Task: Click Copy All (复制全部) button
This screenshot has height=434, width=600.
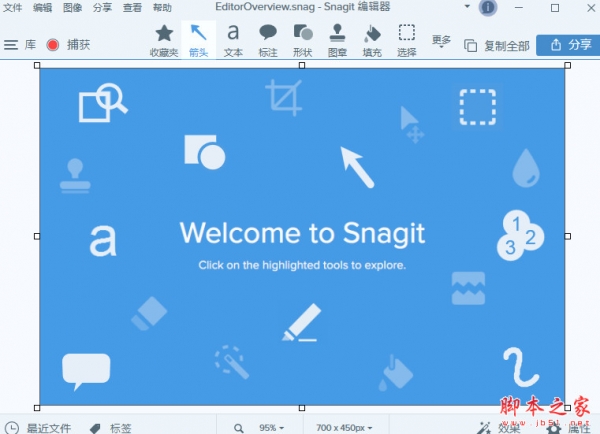Action: tap(497, 46)
